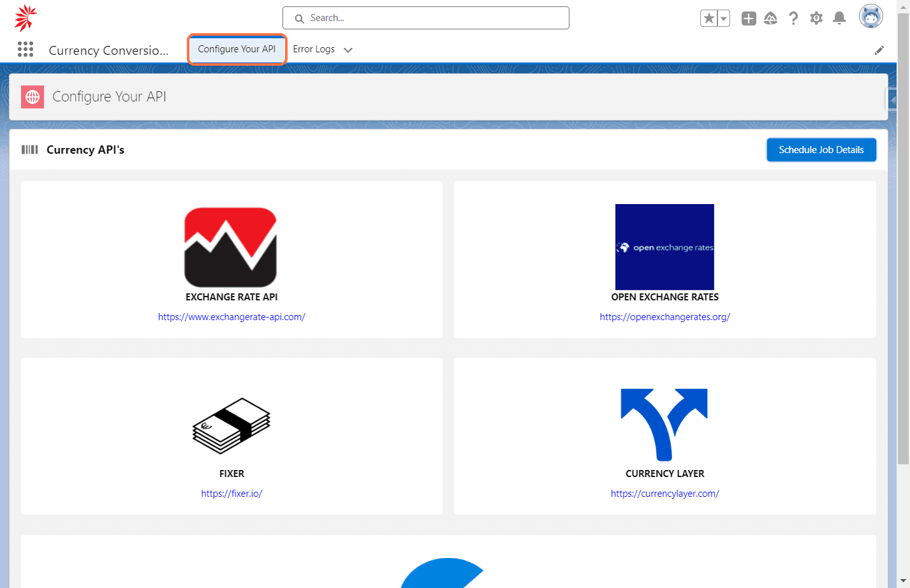The image size is (910, 588).
Task: Open the Trailhead guidance icon
Action: 770,18
